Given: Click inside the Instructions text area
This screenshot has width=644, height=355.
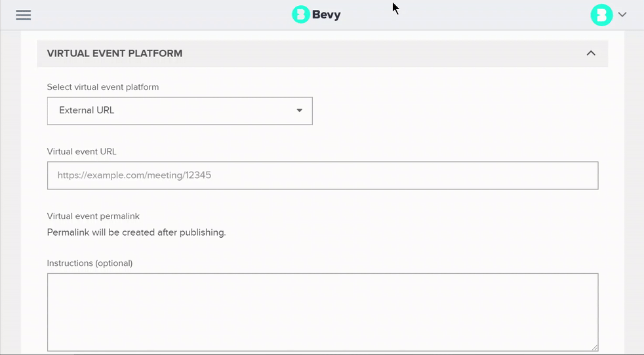Looking at the screenshot, I should (x=323, y=312).
